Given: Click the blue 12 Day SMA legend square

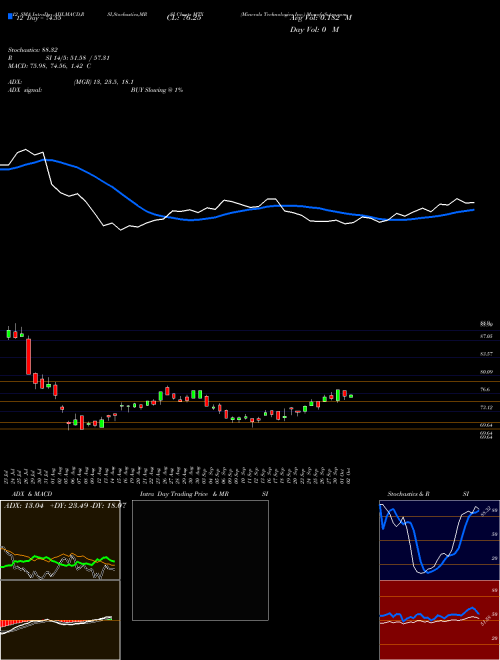Looking at the screenshot, I should click(x=10, y=16).
